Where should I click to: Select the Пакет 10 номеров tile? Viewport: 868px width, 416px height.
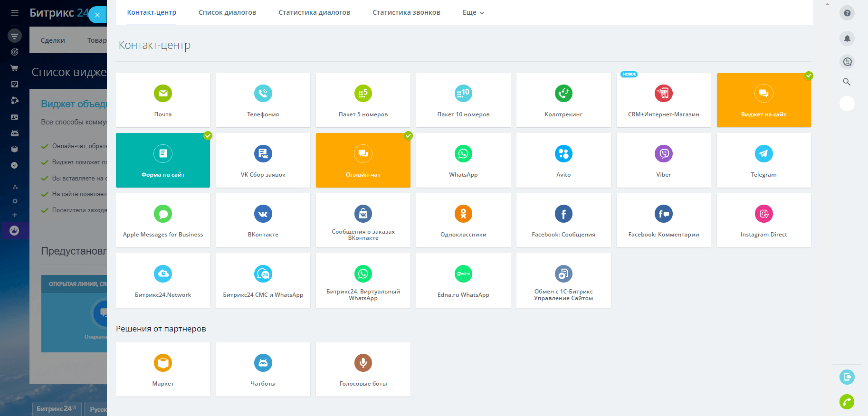463,100
